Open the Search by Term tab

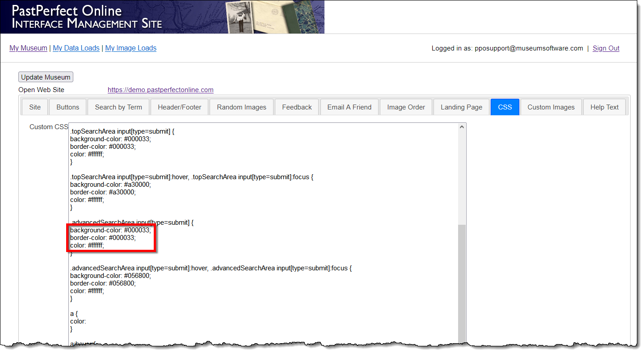[118, 107]
